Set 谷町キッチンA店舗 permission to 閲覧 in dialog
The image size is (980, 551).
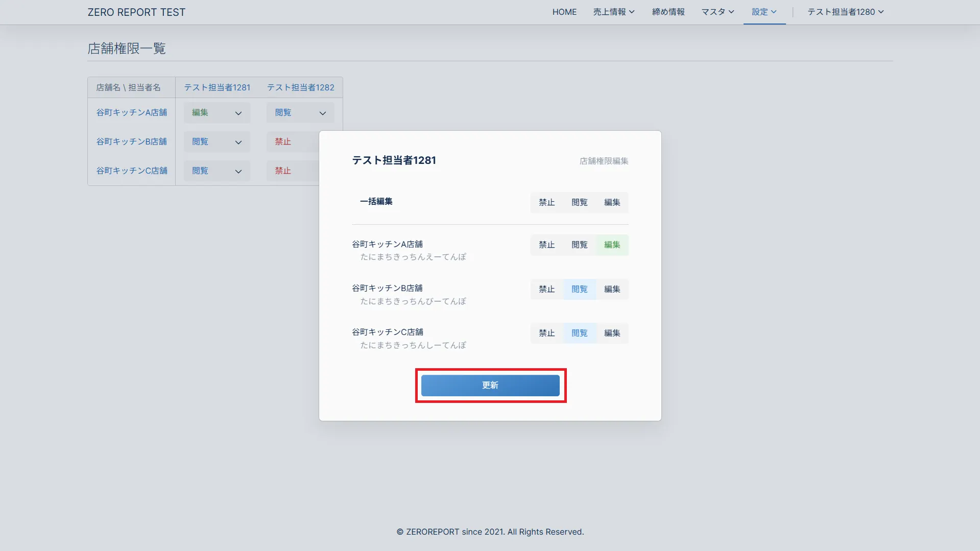(579, 245)
